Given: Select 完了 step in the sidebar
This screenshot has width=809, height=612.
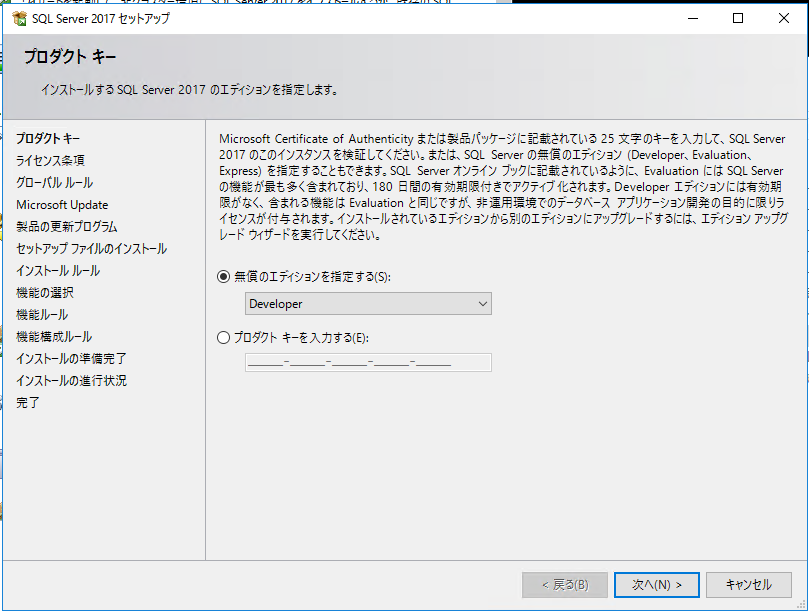Looking at the screenshot, I should point(27,402).
